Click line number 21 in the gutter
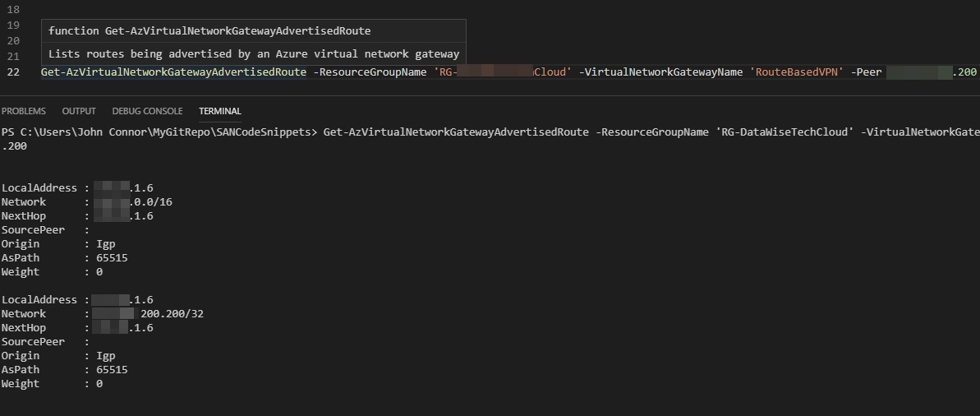Image resolution: width=980 pixels, height=416 pixels. (x=12, y=56)
